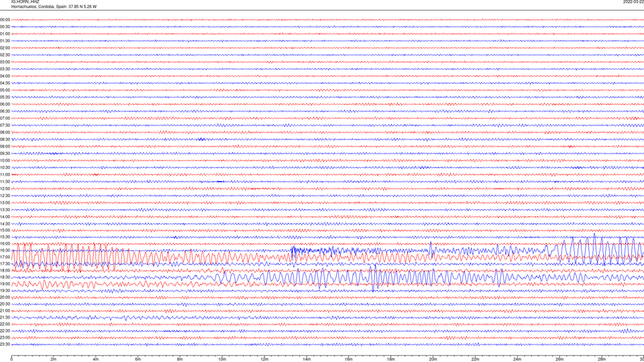Select the 11:30 trace time label

pos(5,182)
